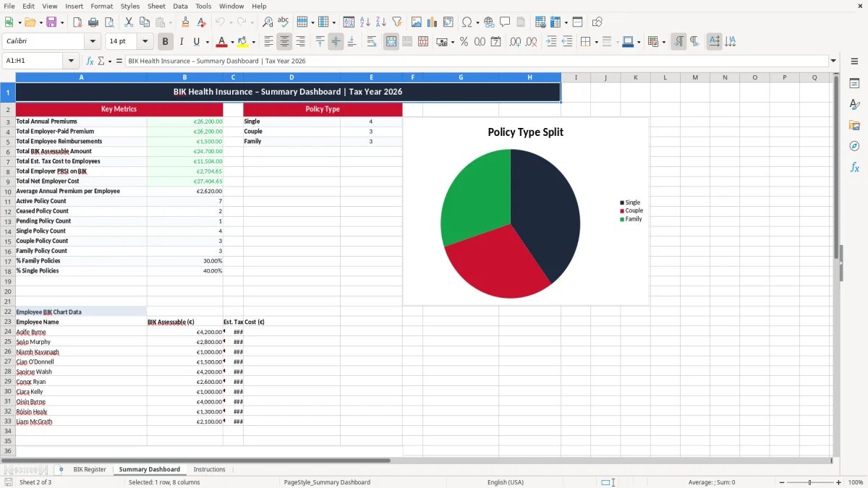Apply the yellow background color swatch
The height and width of the screenshot is (488, 868).
coord(243,42)
